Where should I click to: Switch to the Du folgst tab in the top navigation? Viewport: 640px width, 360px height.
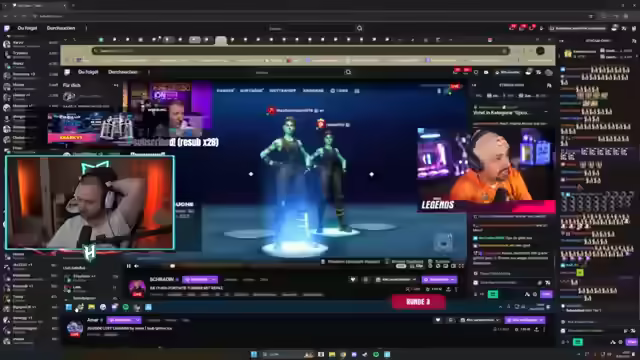pos(27,28)
